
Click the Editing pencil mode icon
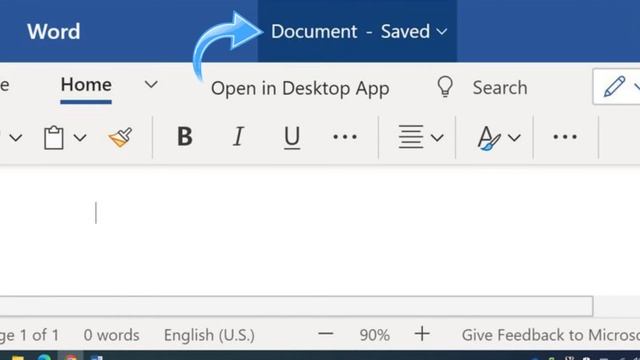614,86
